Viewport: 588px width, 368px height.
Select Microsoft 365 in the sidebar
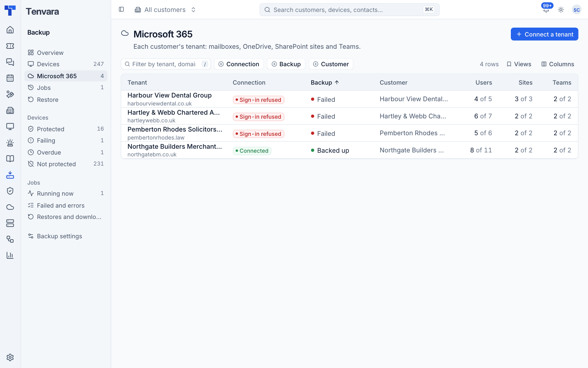click(66, 76)
